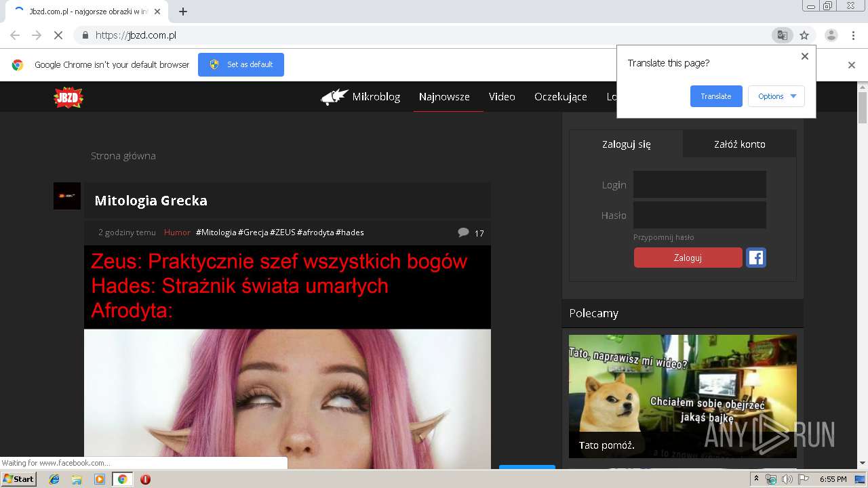
Task: Open the media player taskbar icon
Action: (100, 479)
